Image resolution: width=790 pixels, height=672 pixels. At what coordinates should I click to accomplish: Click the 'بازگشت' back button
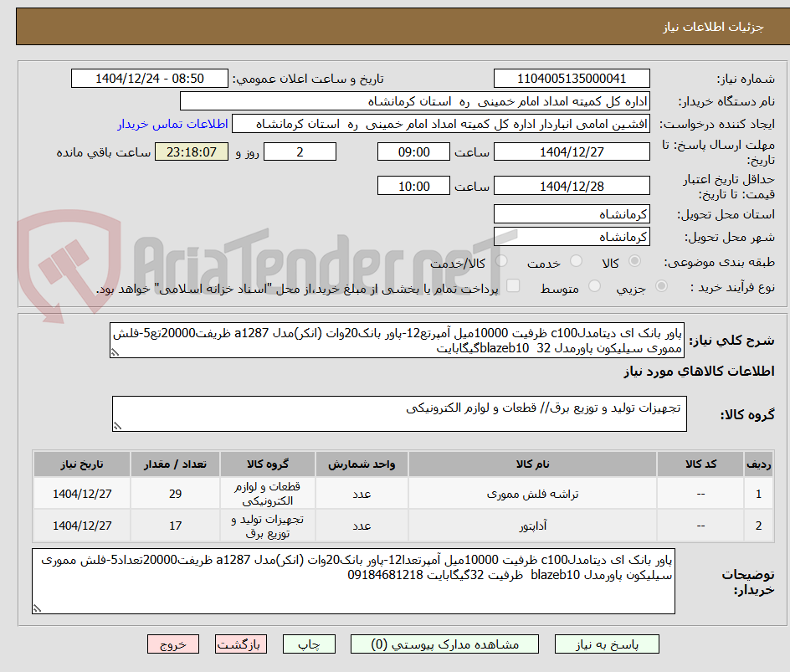coord(241,644)
